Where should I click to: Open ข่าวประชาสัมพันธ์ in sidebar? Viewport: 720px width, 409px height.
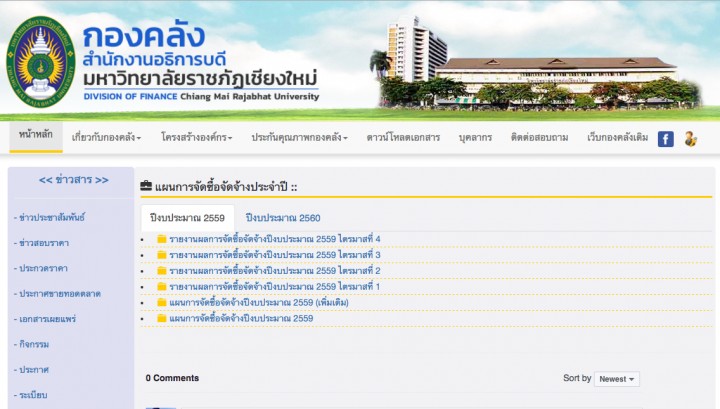50,217
